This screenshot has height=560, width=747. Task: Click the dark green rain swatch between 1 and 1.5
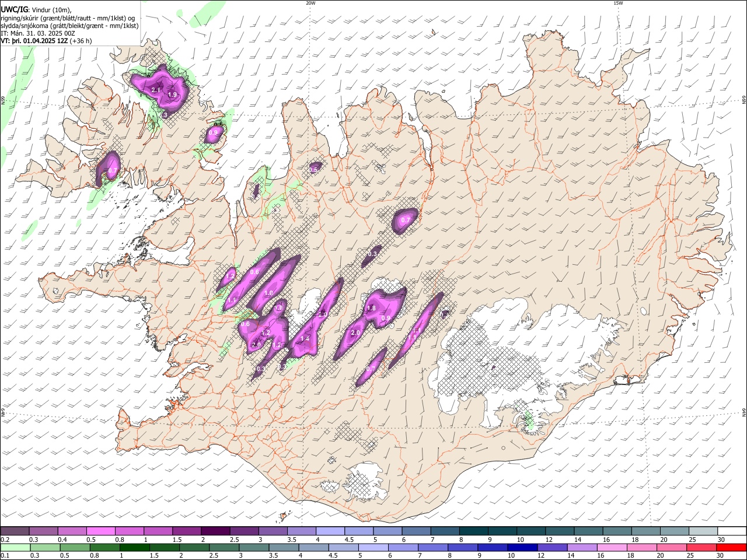tap(134, 548)
